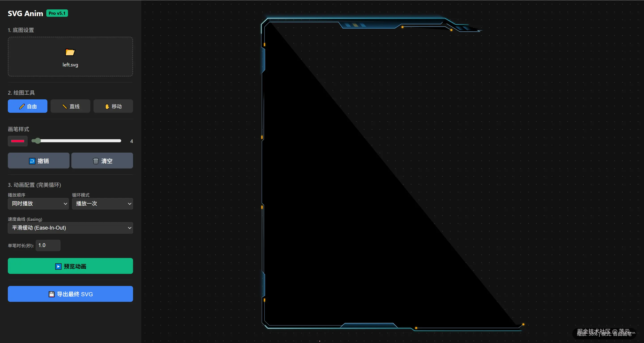The image size is (644, 343).
Task: Select the straight line tool (直线)
Action: (x=70, y=106)
